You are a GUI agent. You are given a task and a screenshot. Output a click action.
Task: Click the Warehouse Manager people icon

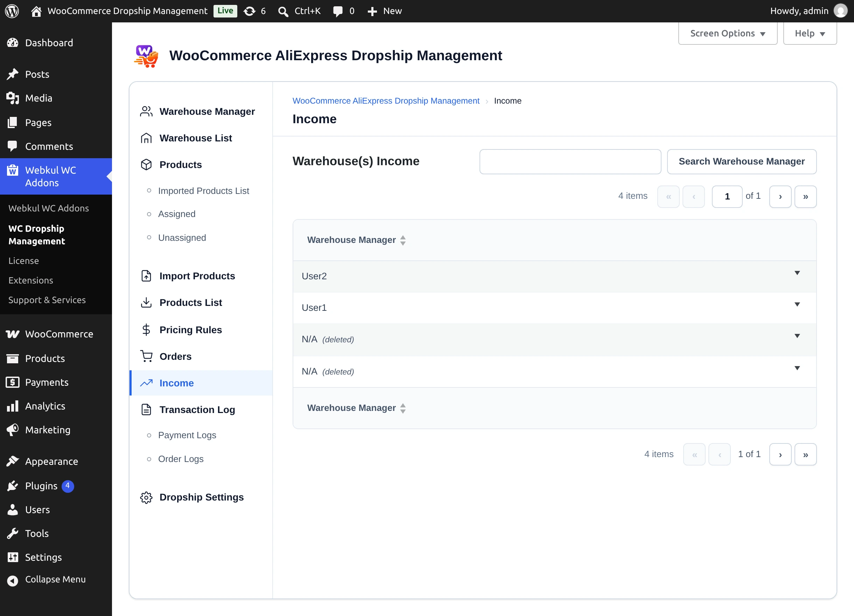coord(146,111)
